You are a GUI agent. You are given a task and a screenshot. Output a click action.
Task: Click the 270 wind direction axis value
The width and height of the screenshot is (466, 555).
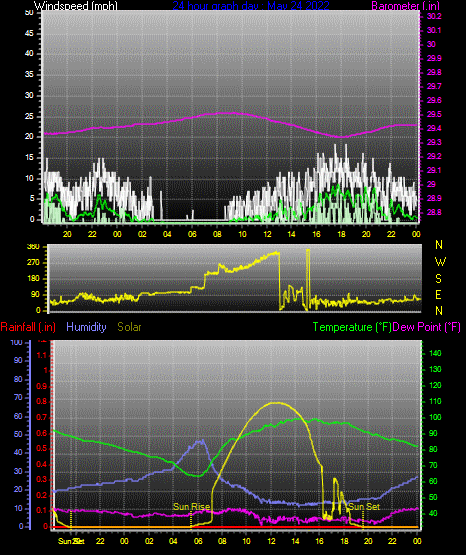pos(33,263)
